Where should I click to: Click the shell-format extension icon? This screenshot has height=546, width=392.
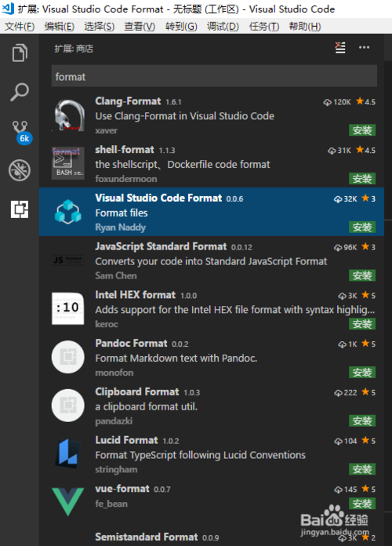pos(68,163)
